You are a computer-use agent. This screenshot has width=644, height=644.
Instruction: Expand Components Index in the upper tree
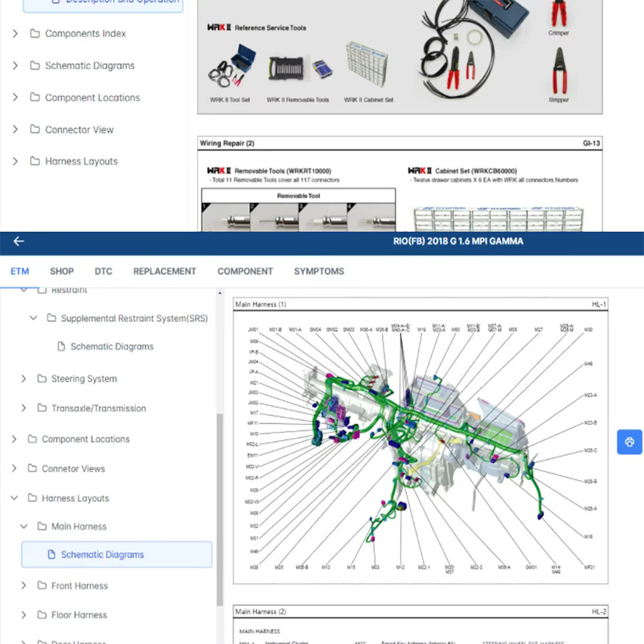click(15, 34)
